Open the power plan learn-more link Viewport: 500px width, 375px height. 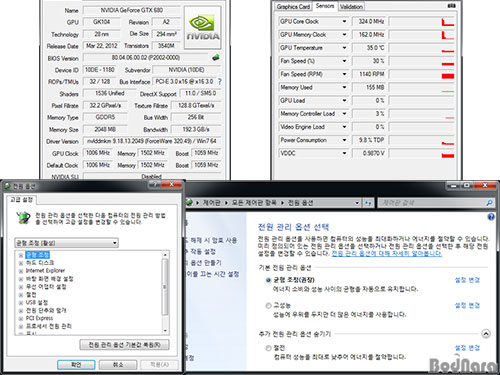click(387, 254)
